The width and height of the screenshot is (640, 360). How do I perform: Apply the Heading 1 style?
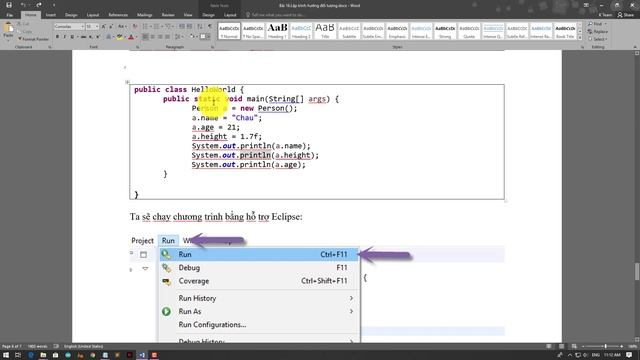click(277, 31)
